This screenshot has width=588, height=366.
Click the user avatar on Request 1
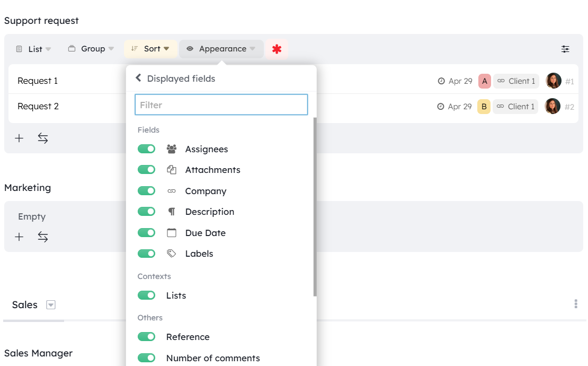tap(553, 81)
